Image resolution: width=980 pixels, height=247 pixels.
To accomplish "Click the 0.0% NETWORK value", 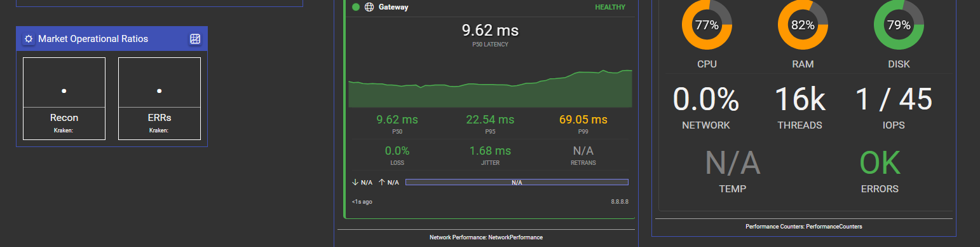I will (x=706, y=99).
